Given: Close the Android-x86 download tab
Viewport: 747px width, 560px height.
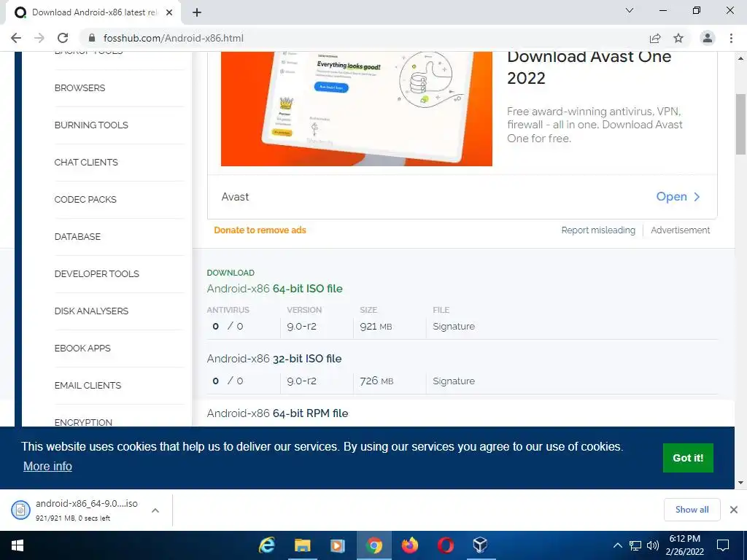Looking at the screenshot, I should click(x=169, y=12).
